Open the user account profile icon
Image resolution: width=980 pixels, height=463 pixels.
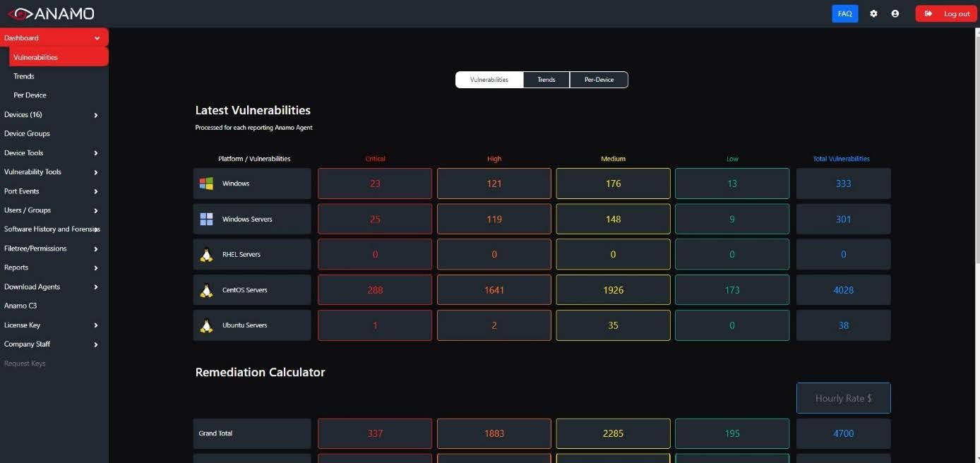click(x=895, y=13)
